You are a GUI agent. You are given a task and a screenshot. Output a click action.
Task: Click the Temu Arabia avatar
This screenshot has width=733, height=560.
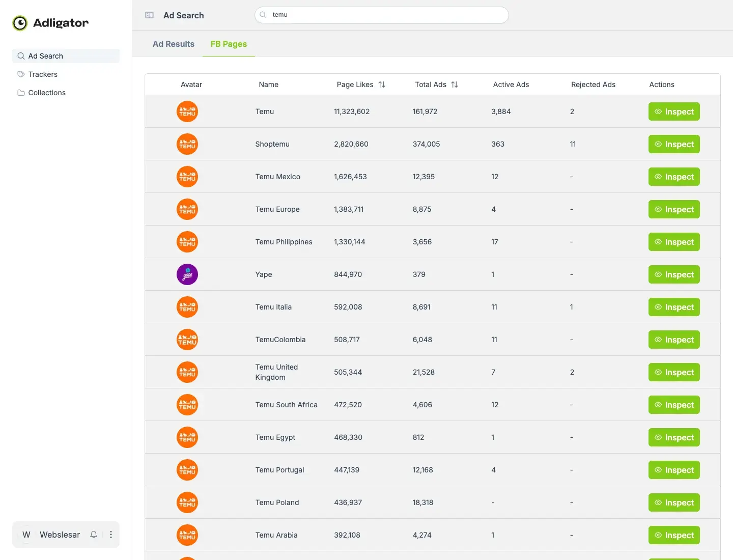[187, 535]
